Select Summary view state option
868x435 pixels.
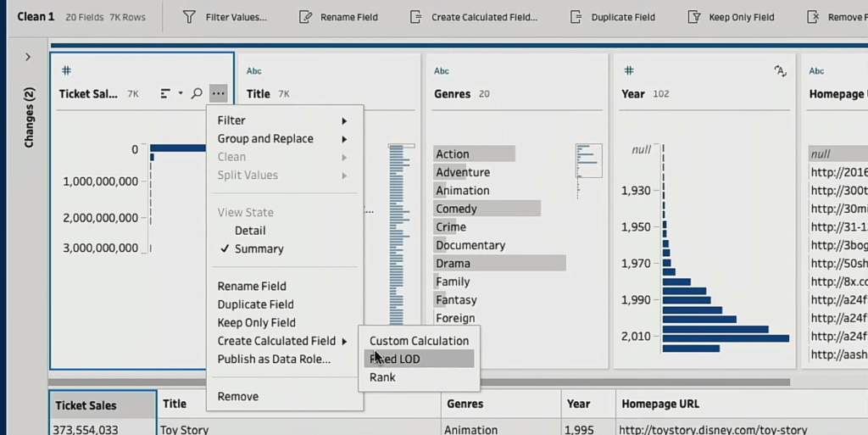259,249
